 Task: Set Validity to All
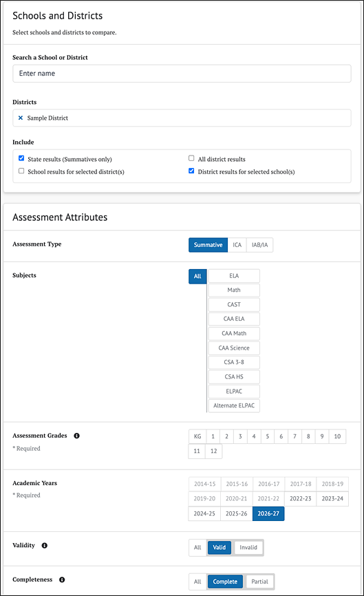(x=197, y=548)
